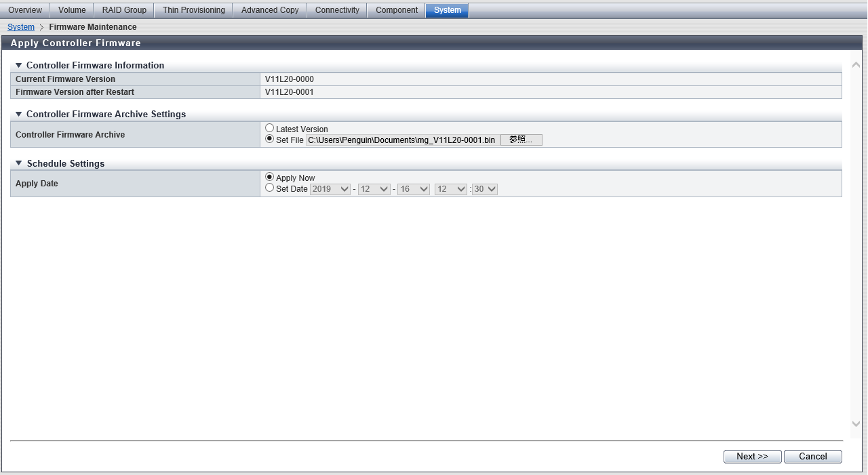Select the Set File radio button
This screenshot has height=475, width=868.
pos(270,140)
